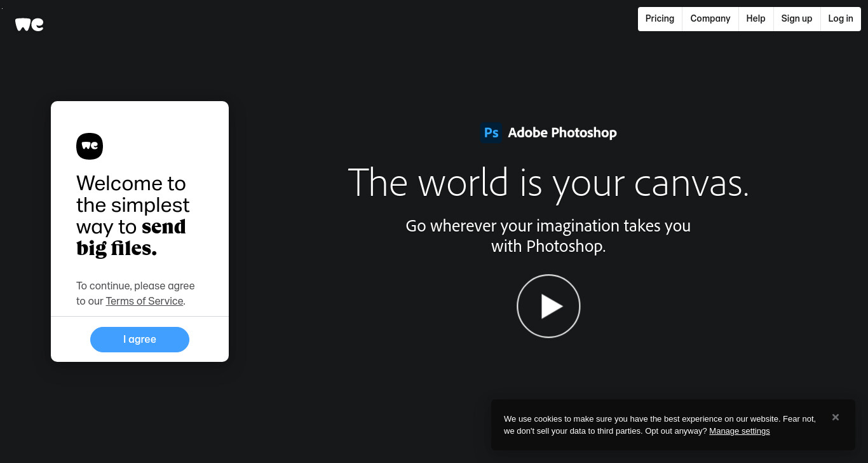The image size is (868, 463).
Task: Select Log in from top navigation
Action: [841, 18]
